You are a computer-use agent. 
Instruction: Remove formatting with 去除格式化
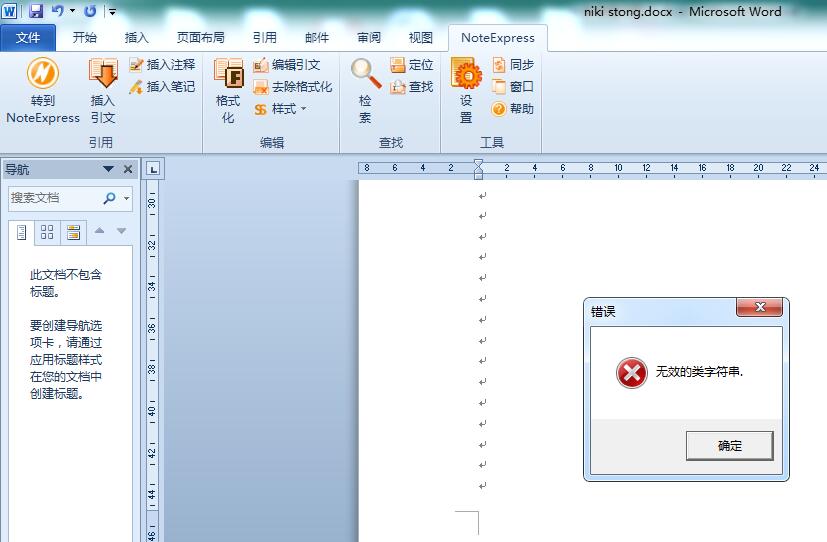tap(293, 86)
